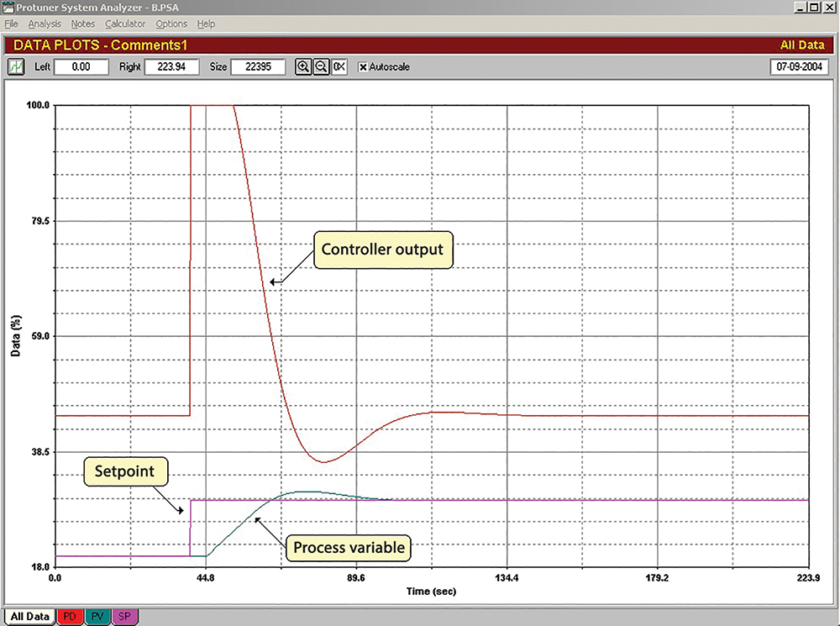The height and width of the screenshot is (626, 840).
Task: Open the File menu
Action: (x=11, y=24)
